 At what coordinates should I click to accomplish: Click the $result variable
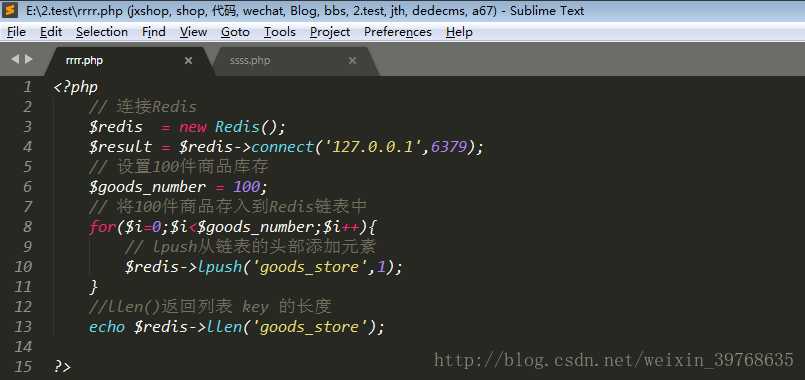pyautogui.click(x=121, y=147)
